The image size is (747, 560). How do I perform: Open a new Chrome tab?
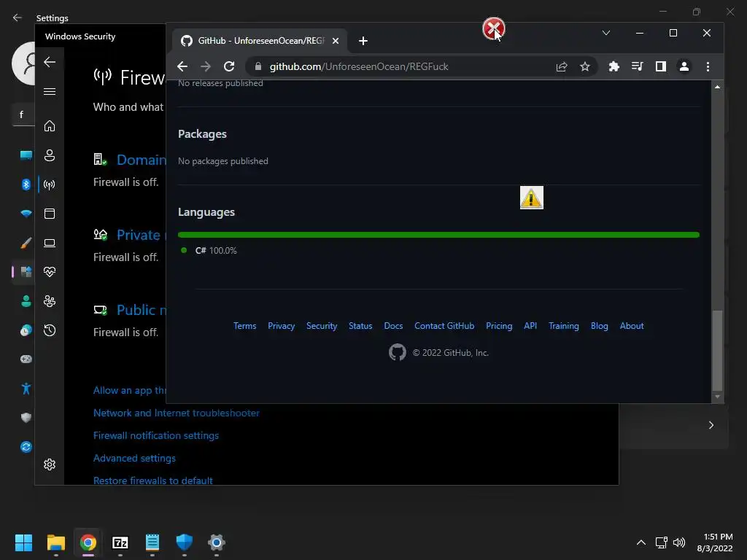(363, 41)
